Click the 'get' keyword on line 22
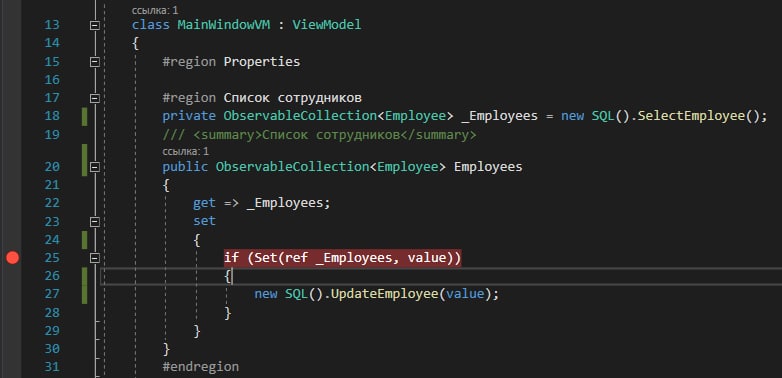 [x=204, y=203]
